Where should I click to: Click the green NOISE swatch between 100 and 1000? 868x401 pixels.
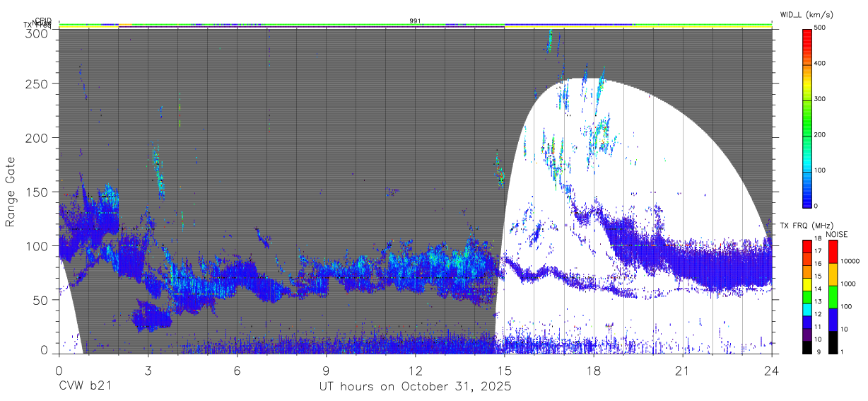[x=832, y=296]
